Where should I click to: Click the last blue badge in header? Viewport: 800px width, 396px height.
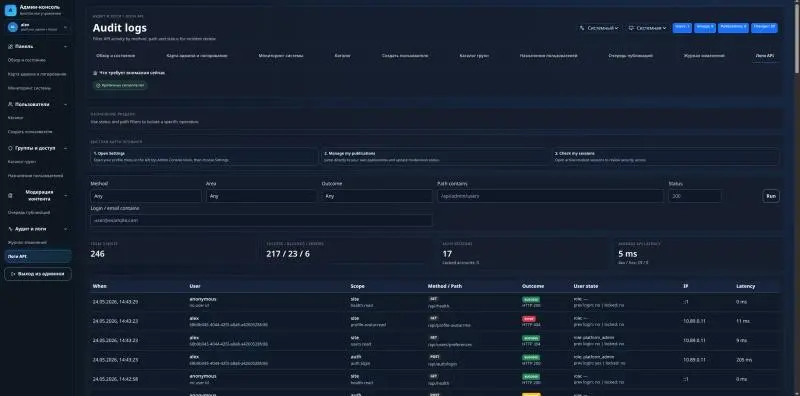[x=764, y=28]
